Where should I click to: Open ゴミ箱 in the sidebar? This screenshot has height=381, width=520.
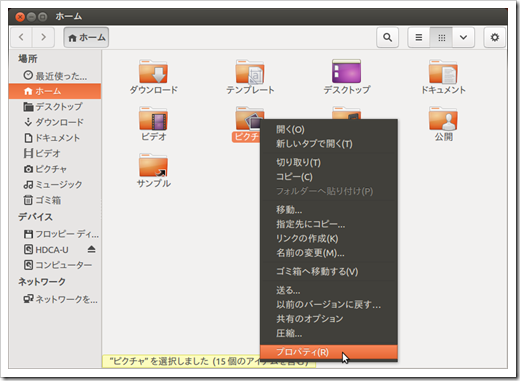tap(55, 200)
